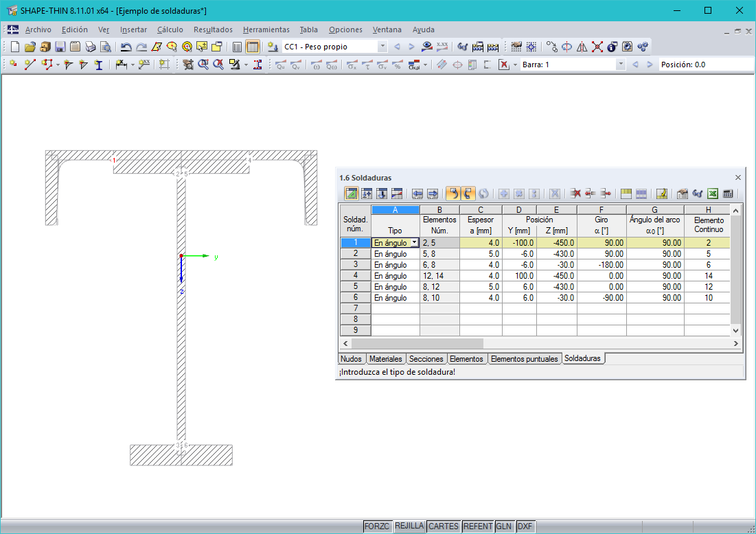Open the gears settings icon in the toolbar
The width and height of the screenshot is (756, 534).
pos(642,47)
